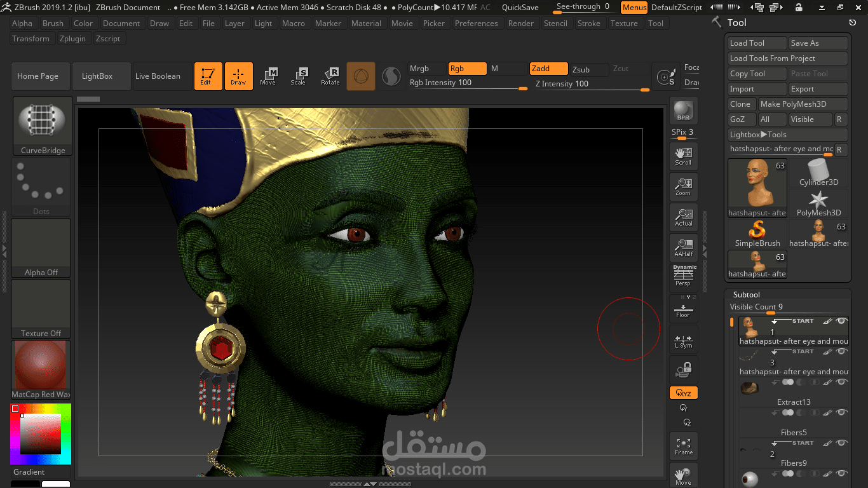
Task: Toggle the Mrgb draw mode
Action: click(x=426, y=69)
